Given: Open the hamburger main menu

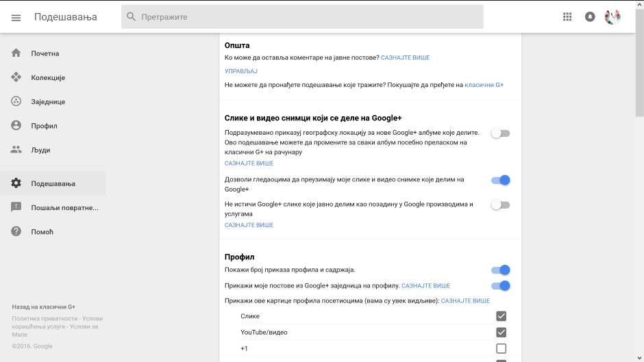Looking at the screenshot, I should 16,17.
